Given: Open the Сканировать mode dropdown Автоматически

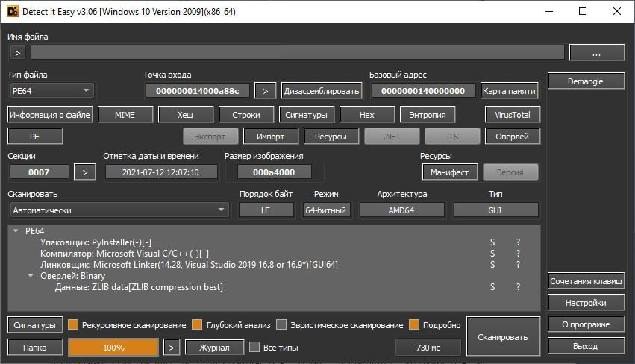Looking at the screenshot, I should tap(119, 210).
